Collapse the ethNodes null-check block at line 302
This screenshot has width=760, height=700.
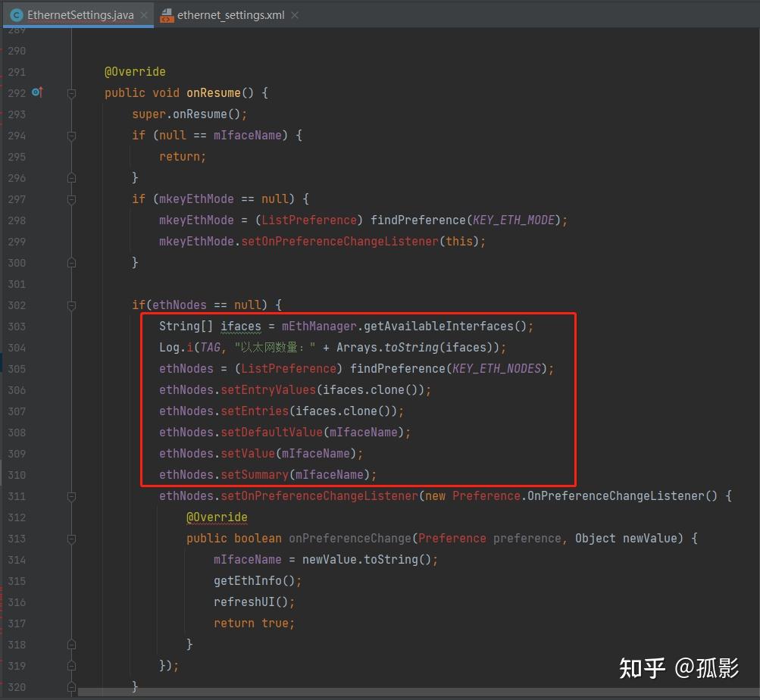click(x=70, y=305)
